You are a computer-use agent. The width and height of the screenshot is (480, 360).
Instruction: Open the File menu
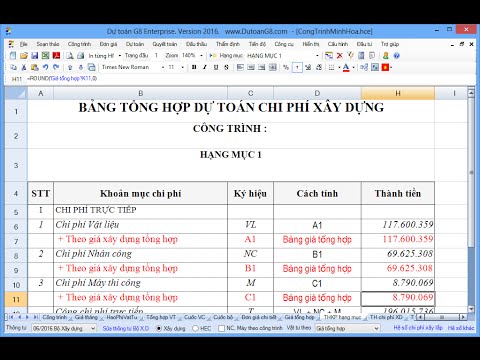[23, 44]
